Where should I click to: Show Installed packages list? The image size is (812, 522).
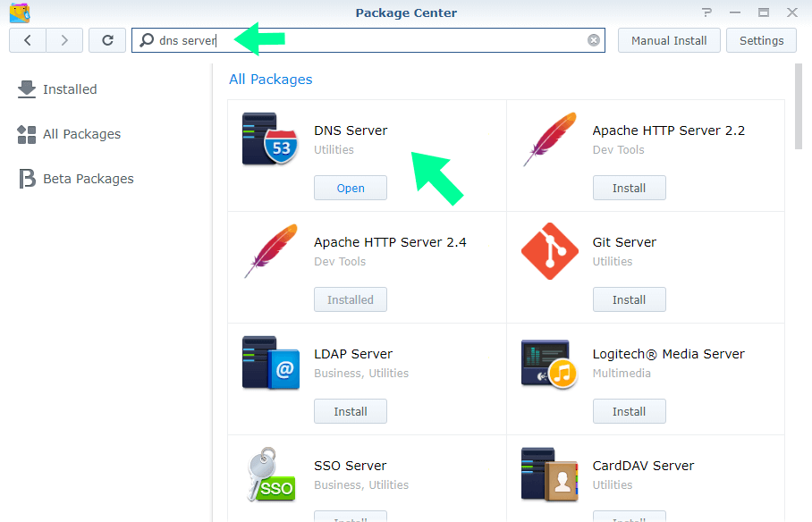(x=70, y=89)
